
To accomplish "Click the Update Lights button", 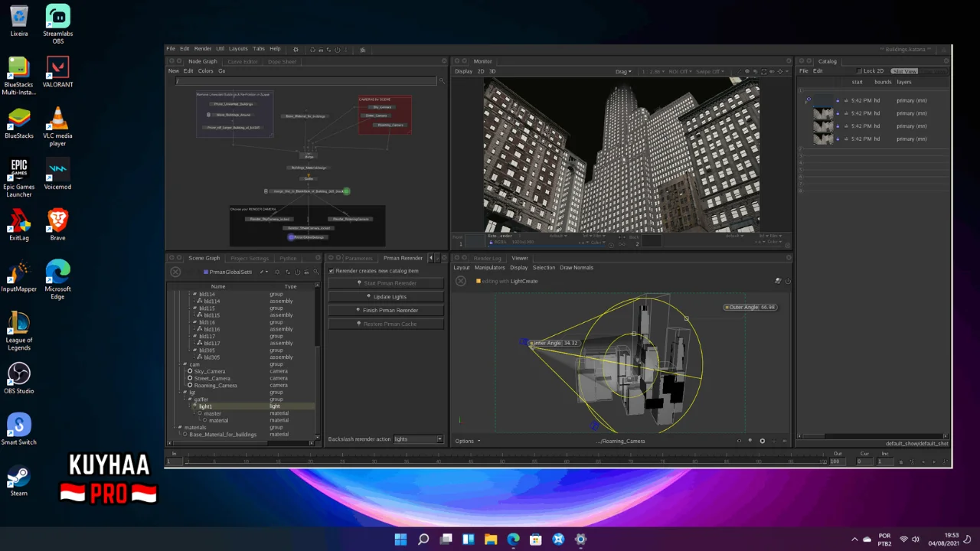I will 385,297.
